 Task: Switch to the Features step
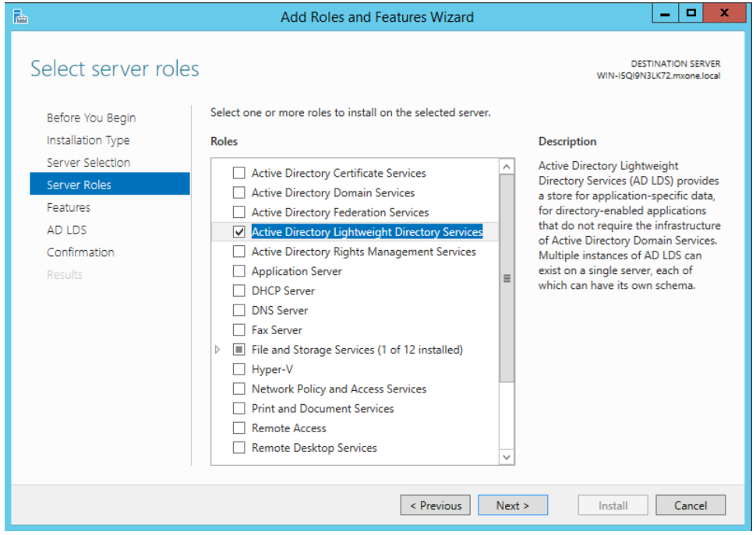[69, 207]
